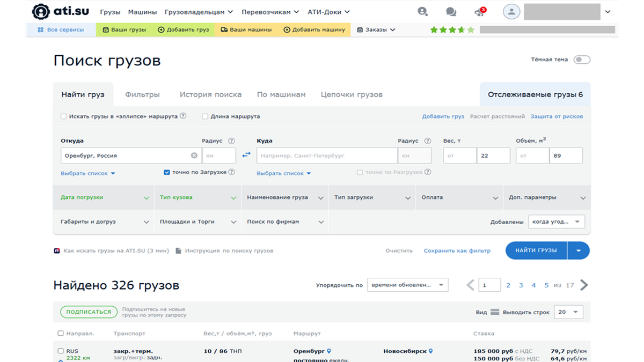Click the Куда destination input field
Viewport: 644px width, 362px height.
(327, 156)
